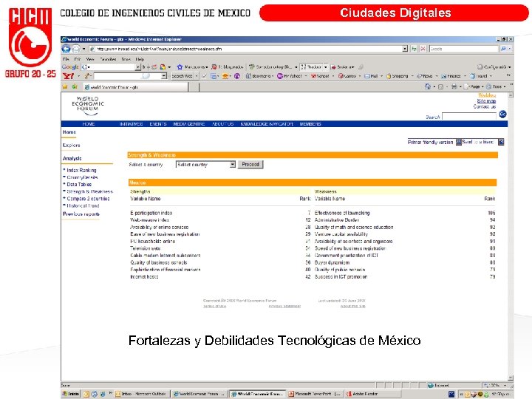This screenshot has height=399, width=532.
Task: Click the search magnifier icon in IE
Action: click(x=503, y=49)
